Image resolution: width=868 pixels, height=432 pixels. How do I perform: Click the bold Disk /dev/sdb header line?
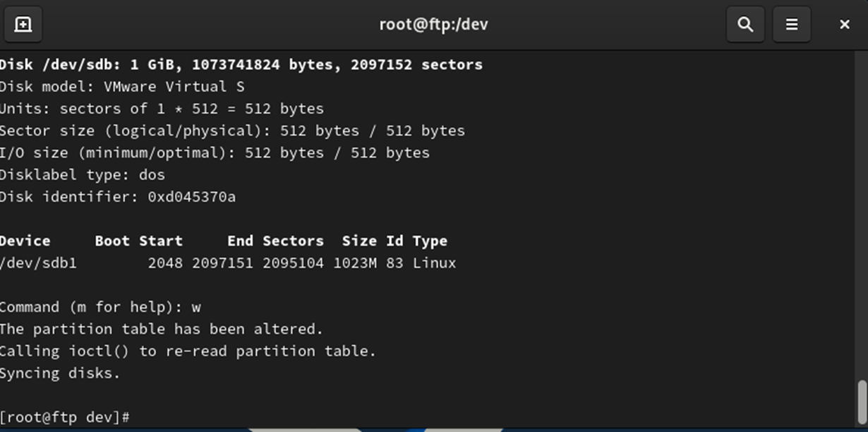coord(241,65)
